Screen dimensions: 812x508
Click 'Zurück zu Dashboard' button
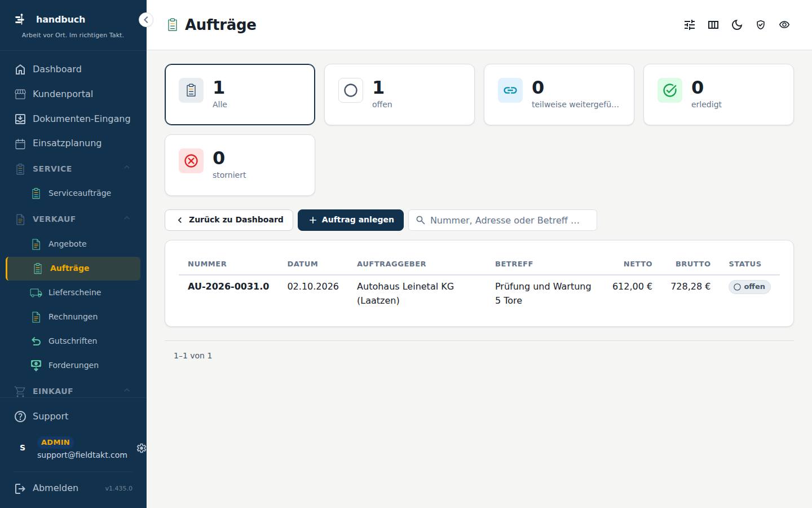(x=229, y=220)
